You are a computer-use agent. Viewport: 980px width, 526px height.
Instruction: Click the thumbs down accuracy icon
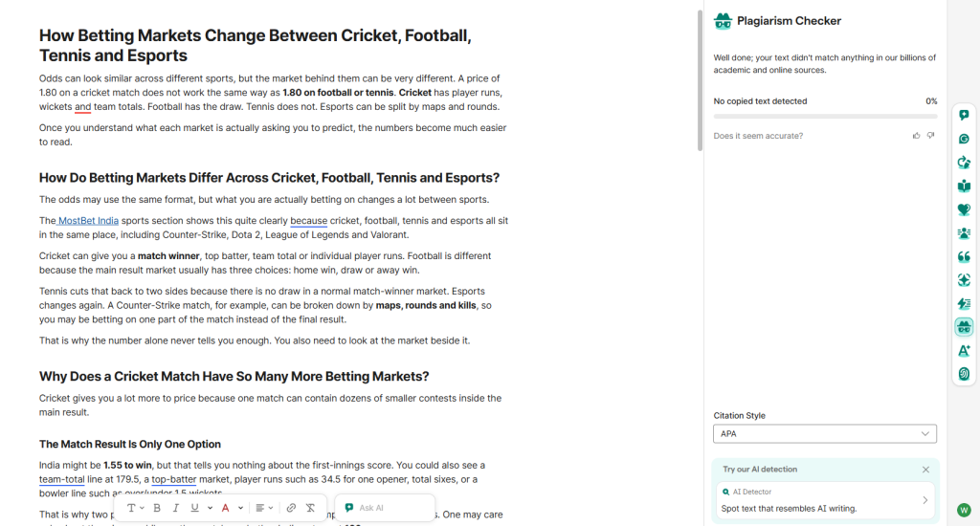coord(930,136)
